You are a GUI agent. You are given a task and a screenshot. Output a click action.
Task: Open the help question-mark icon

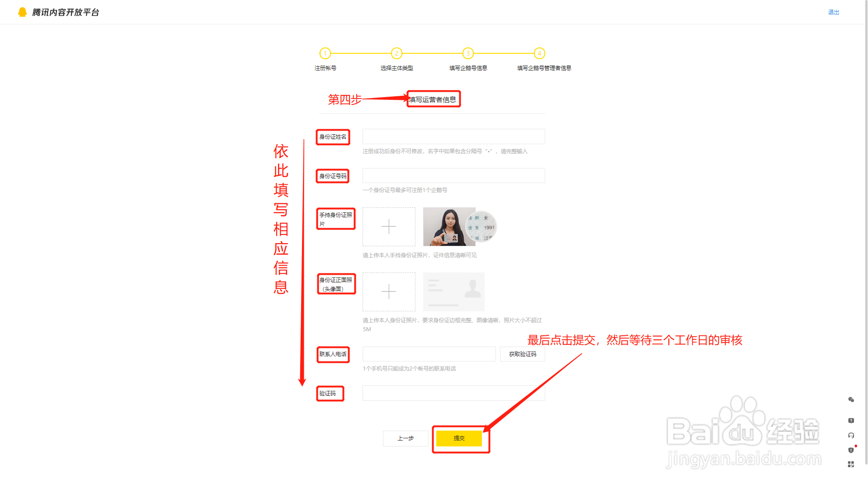pos(851,421)
